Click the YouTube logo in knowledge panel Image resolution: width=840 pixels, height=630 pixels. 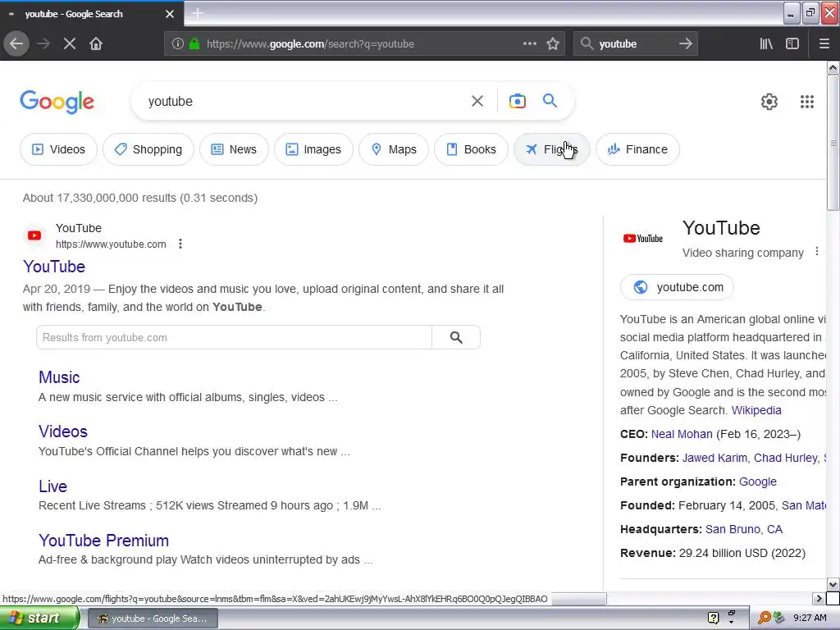(643, 239)
